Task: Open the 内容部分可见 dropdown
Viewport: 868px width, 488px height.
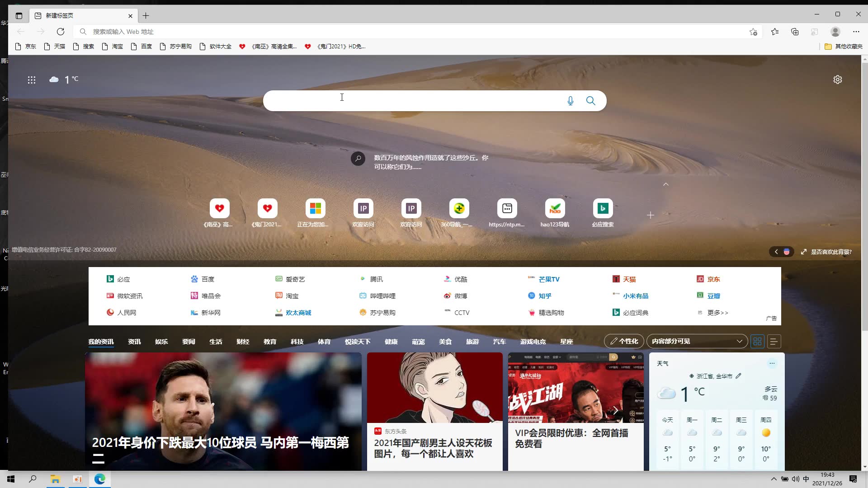Action: tap(696, 341)
